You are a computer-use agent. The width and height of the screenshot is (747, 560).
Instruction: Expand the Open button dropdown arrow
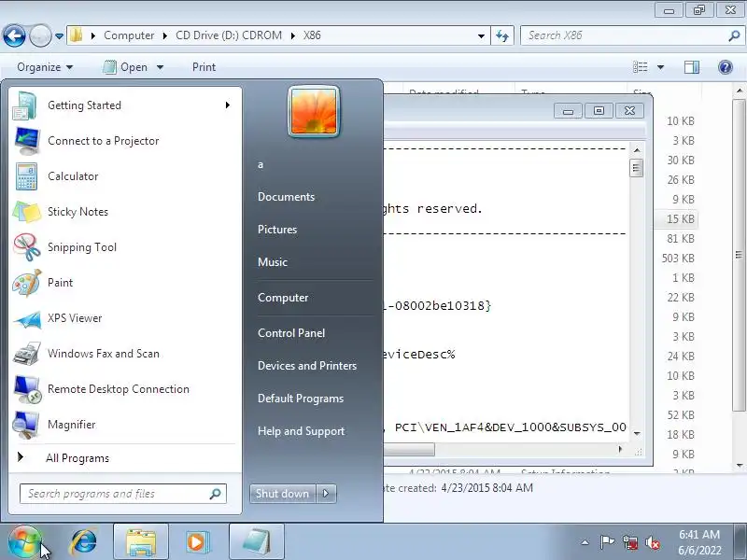click(x=160, y=67)
